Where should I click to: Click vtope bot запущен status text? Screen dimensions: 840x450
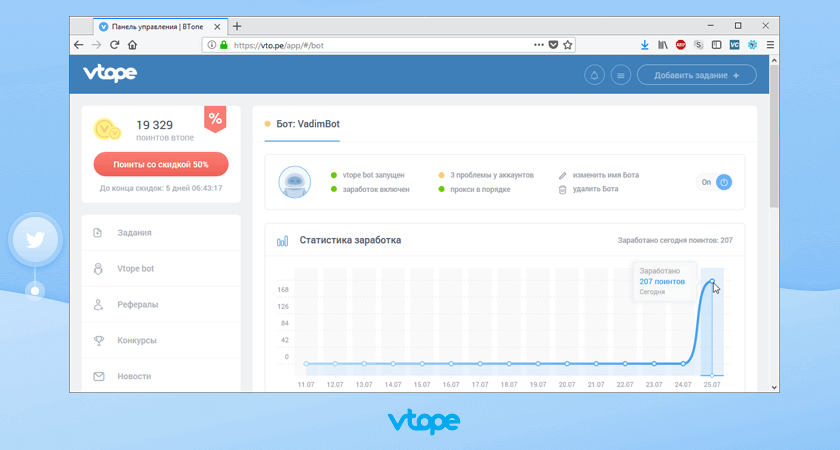point(373,175)
